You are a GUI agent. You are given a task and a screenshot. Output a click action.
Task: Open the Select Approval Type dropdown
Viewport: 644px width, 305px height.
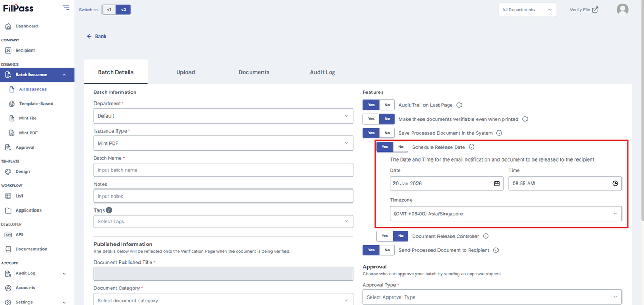coord(492,297)
